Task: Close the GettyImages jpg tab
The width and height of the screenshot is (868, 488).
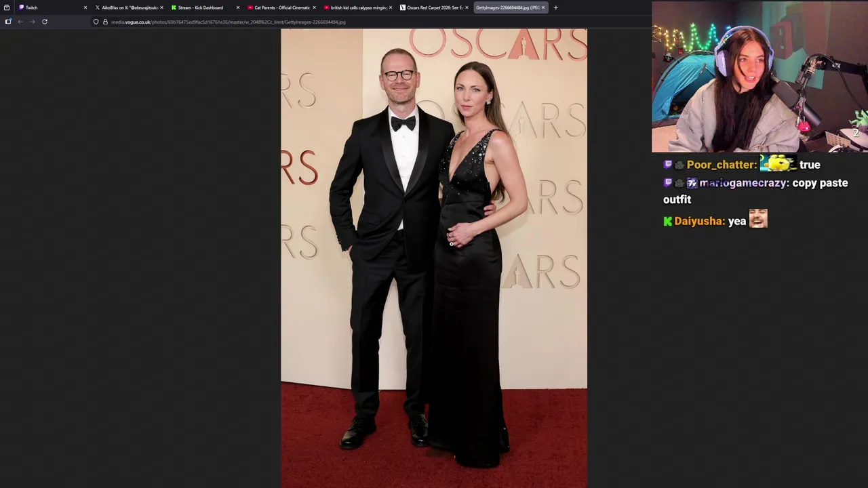Action: (543, 7)
